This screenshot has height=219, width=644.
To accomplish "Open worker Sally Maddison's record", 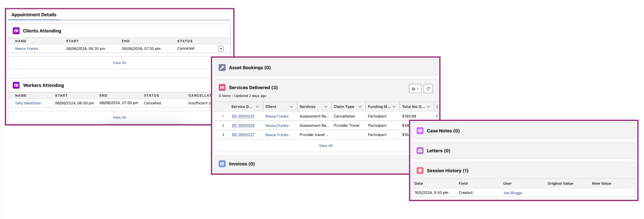I will 28,103.
